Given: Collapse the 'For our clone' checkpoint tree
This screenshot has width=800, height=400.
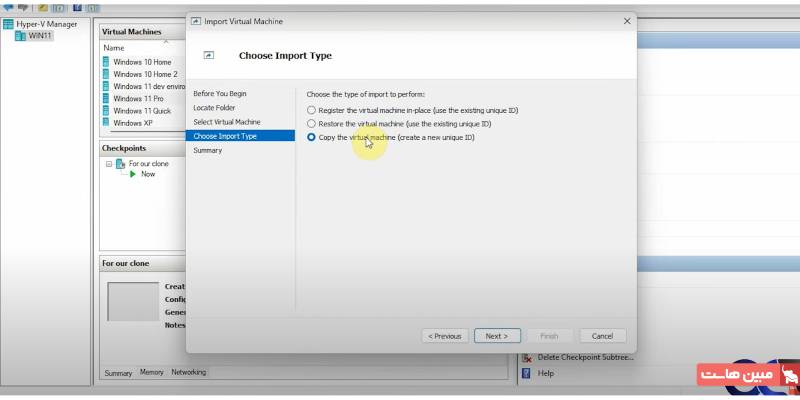Looking at the screenshot, I should (109, 164).
